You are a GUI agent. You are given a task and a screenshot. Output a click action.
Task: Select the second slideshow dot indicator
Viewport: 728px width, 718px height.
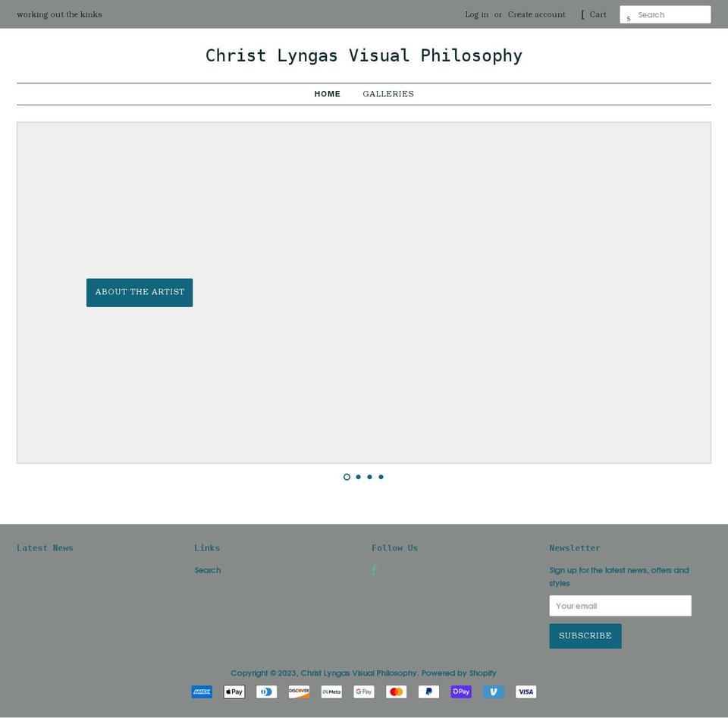359,477
